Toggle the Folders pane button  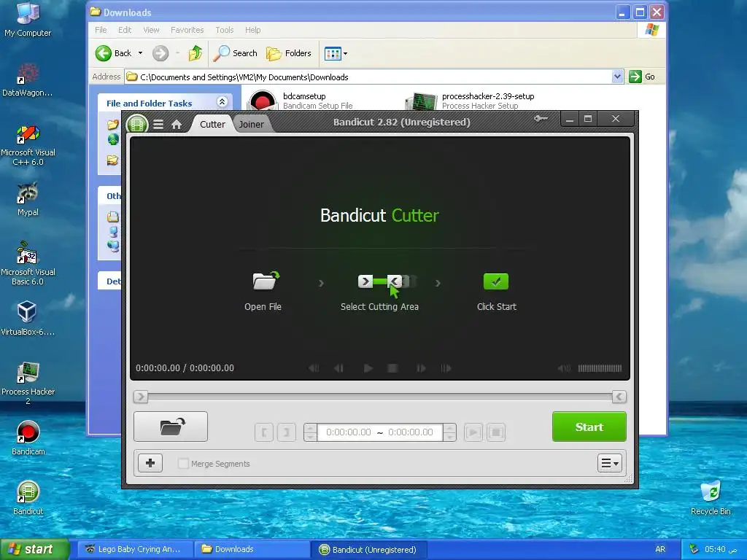(289, 53)
